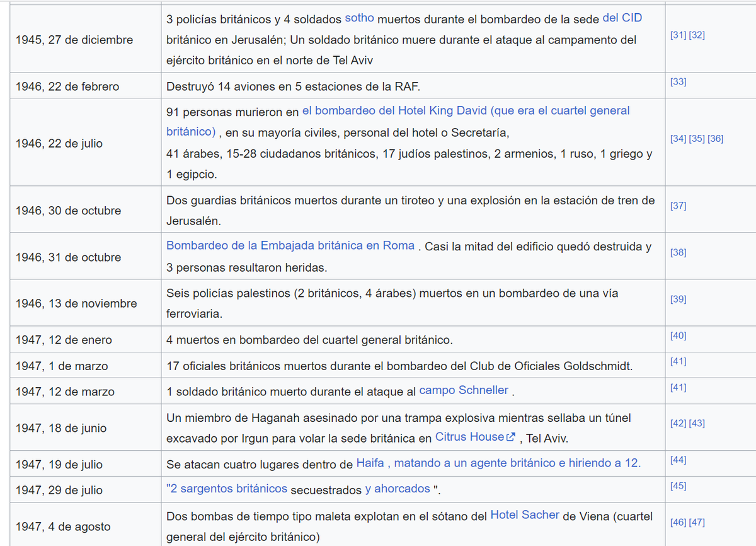Go to citation [33]
The image size is (756, 546).
[x=678, y=82]
